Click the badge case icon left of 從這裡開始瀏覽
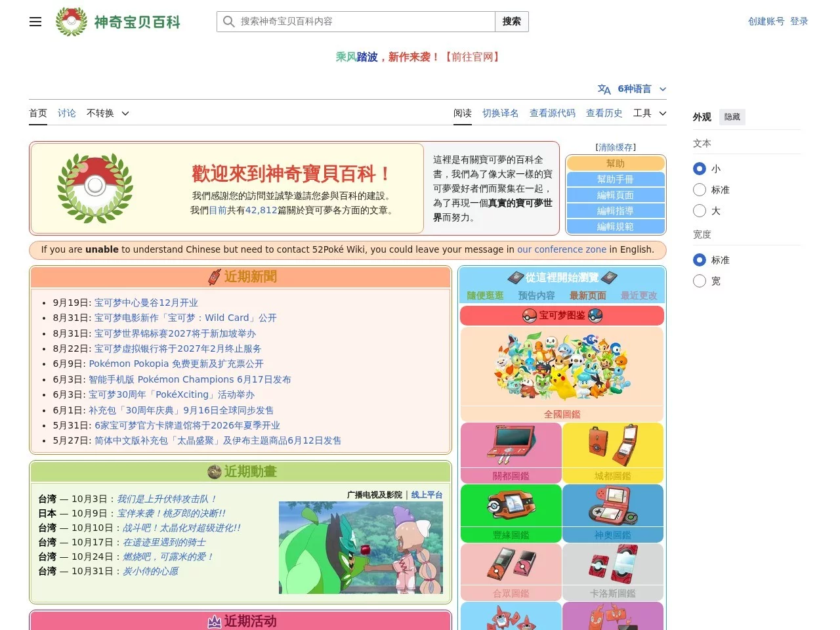 [x=515, y=278]
